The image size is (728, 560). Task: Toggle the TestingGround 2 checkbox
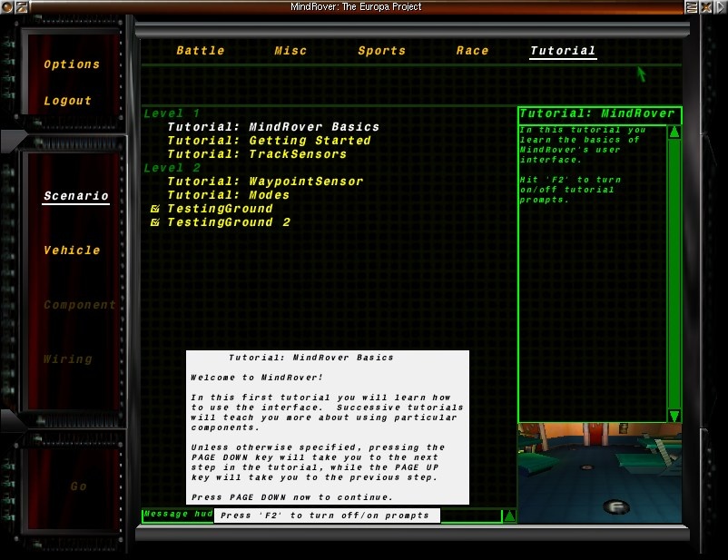(155, 222)
